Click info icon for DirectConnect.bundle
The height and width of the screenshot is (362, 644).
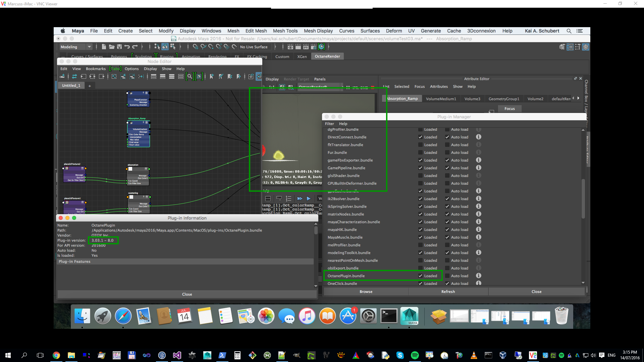479,137
